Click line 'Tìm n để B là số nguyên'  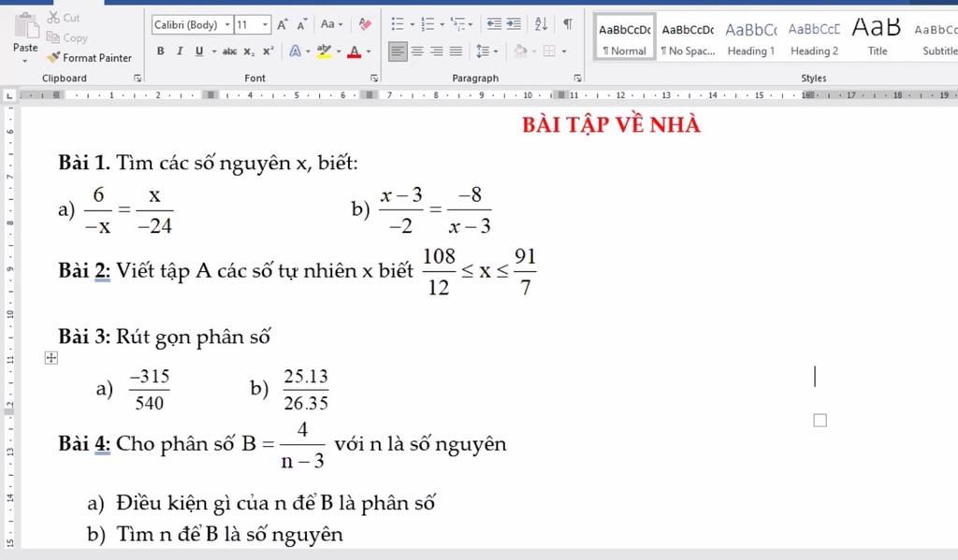pyautogui.click(x=230, y=535)
